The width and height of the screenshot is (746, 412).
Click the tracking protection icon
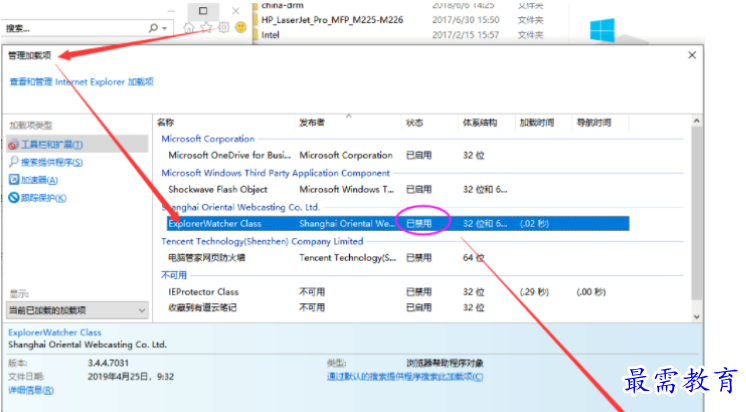click(x=14, y=197)
